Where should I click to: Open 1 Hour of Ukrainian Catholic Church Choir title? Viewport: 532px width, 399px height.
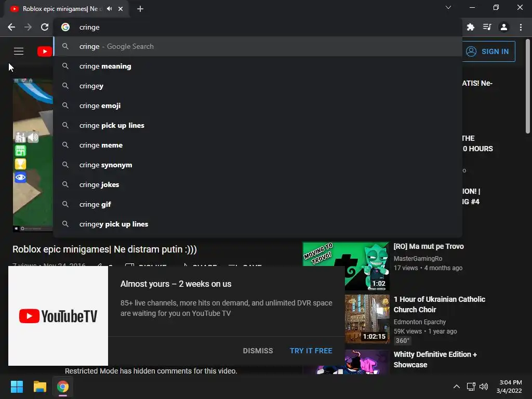point(440,304)
